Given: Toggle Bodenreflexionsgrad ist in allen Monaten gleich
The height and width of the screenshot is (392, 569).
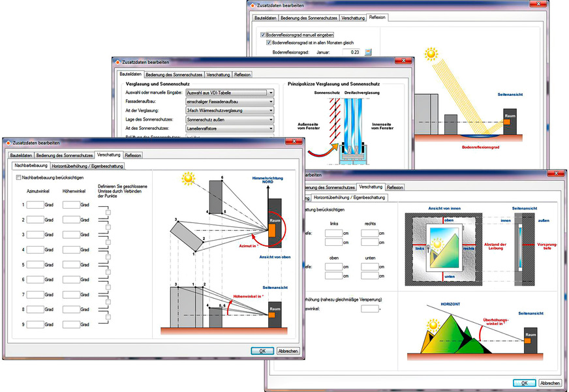Looking at the screenshot, I should click(268, 43).
